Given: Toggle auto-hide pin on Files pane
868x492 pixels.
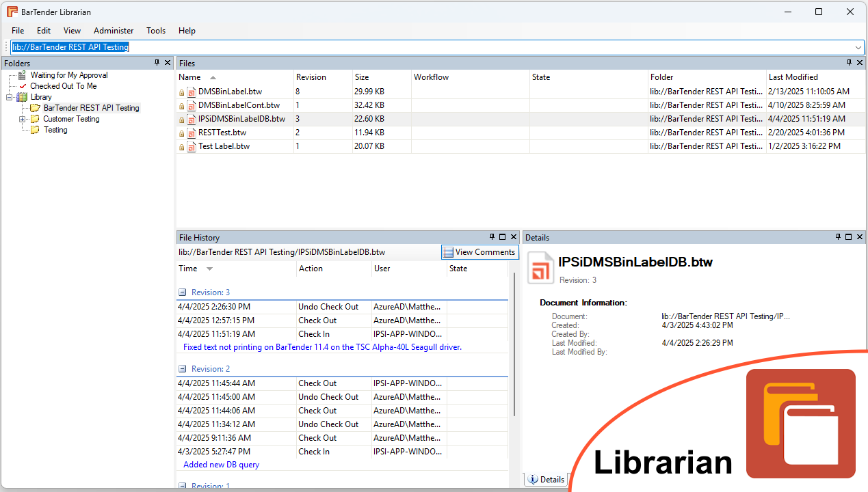Looking at the screenshot, I should [849, 63].
